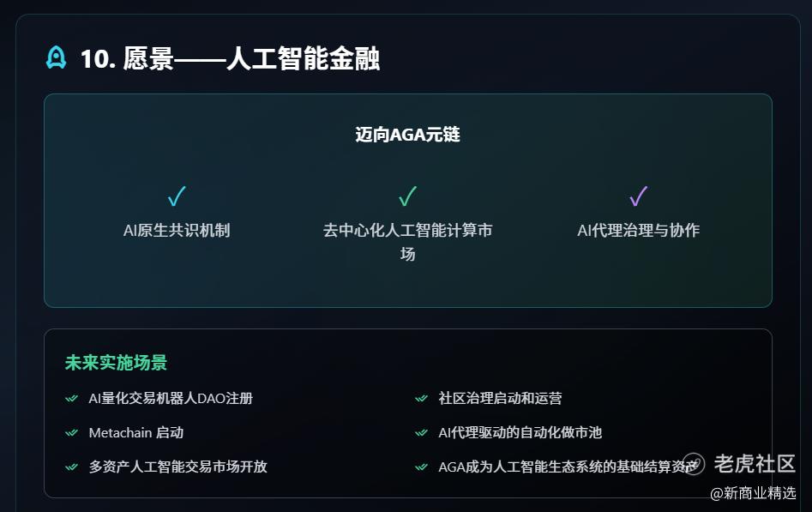Click the AI代理治理与协作 label
This screenshot has height=512, width=812.
click(x=638, y=230)
